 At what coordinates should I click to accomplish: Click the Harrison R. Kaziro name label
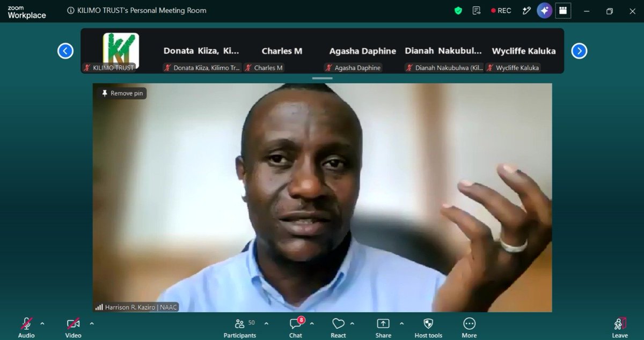tap(141, 307)
